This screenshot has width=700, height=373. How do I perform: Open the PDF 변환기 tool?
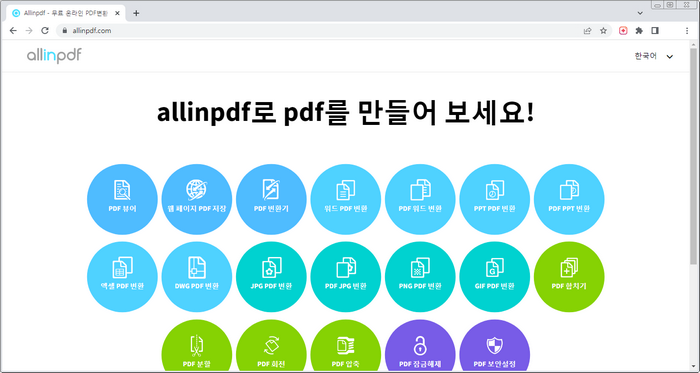271,199
